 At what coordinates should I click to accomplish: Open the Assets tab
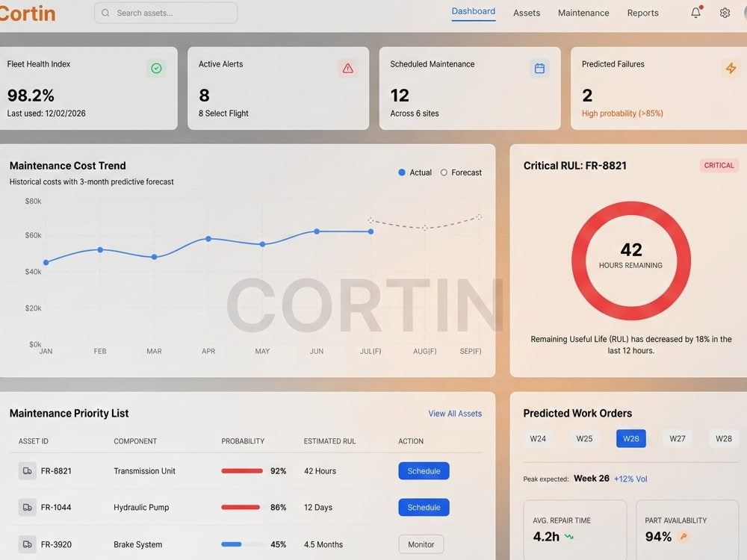point(527,13)
